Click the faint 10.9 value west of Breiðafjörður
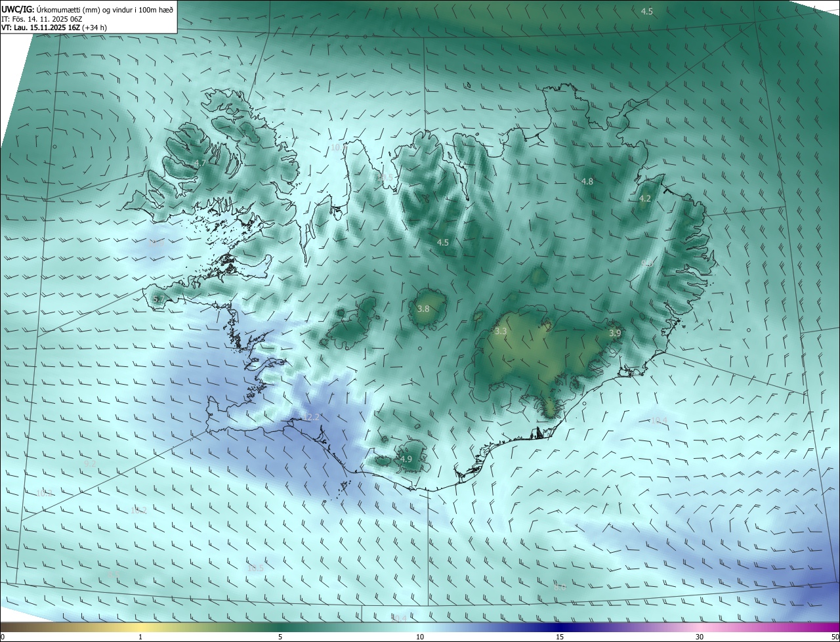The width and height of the screenshot is (840, 642). tap(156, 243)
